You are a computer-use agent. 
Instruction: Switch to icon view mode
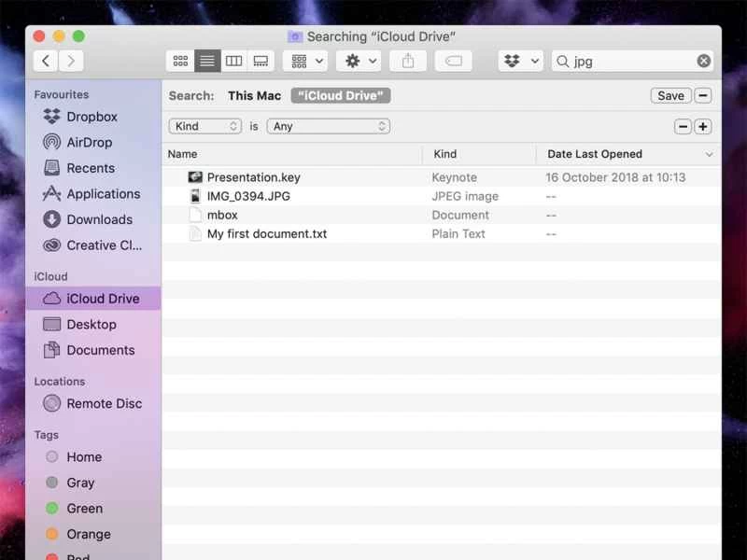pyautogui.click(x=180, y=61)
